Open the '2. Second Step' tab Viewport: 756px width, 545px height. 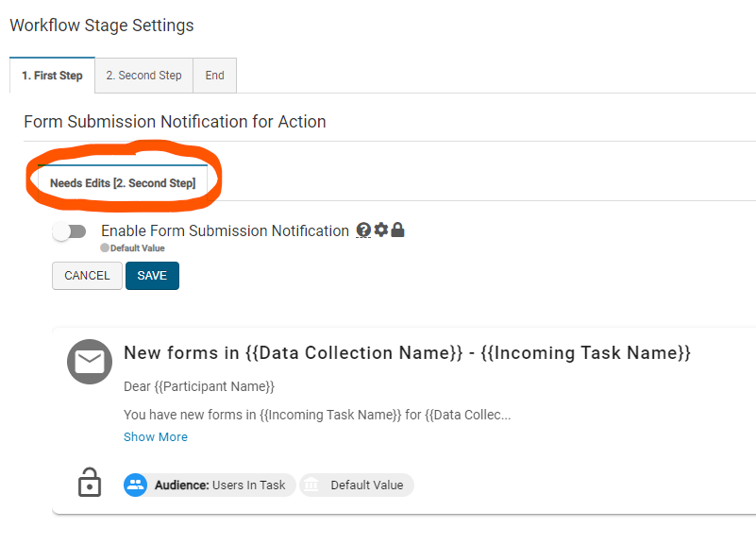coord(143,76)
